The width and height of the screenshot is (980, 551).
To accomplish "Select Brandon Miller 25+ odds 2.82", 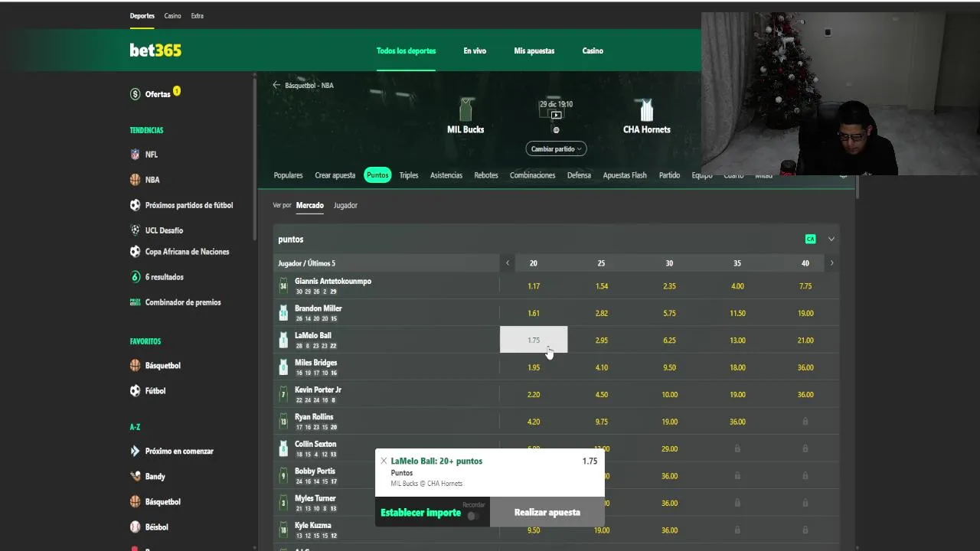I will pyautogui.click(x=602, y=313).
